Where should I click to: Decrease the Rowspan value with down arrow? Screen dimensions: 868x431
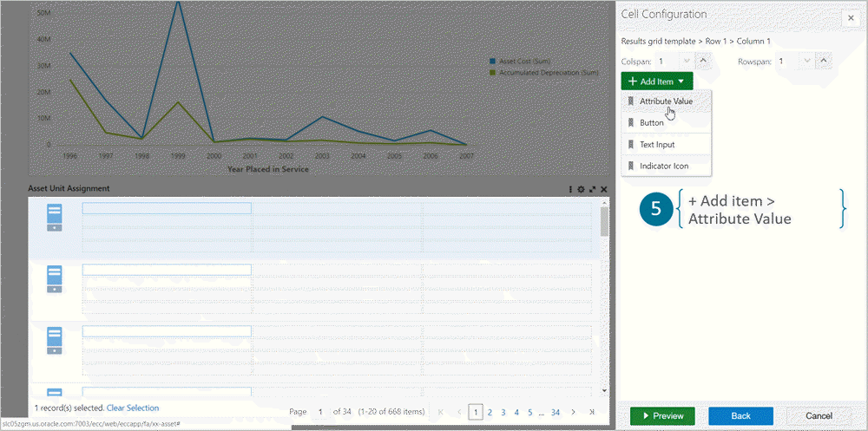[807, 61]
